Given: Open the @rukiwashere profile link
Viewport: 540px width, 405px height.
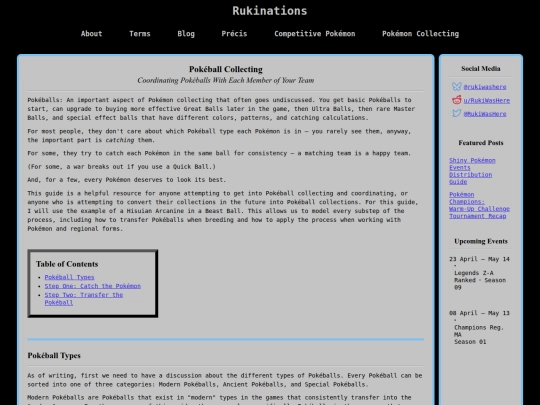Looking at the screenshot, I should 485,87.
